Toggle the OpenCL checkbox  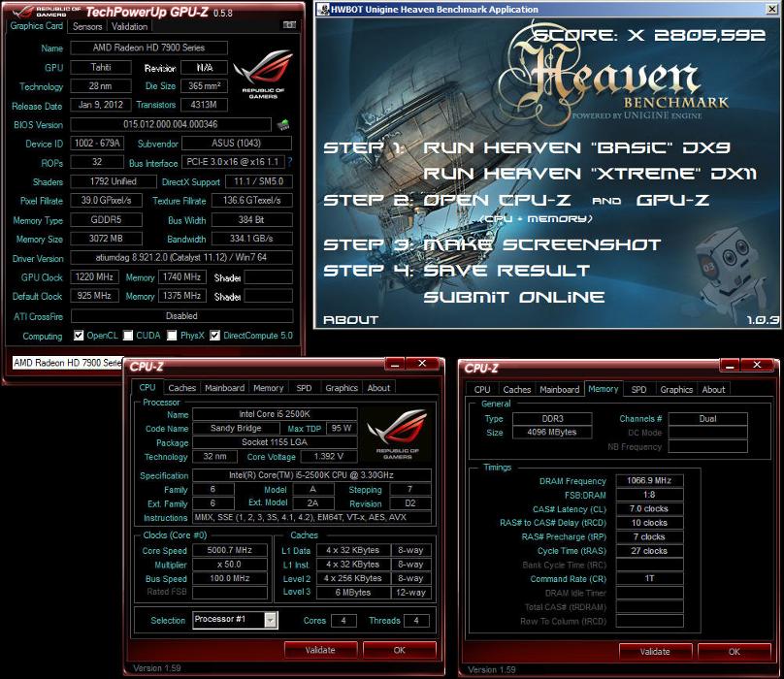point(79,336)
